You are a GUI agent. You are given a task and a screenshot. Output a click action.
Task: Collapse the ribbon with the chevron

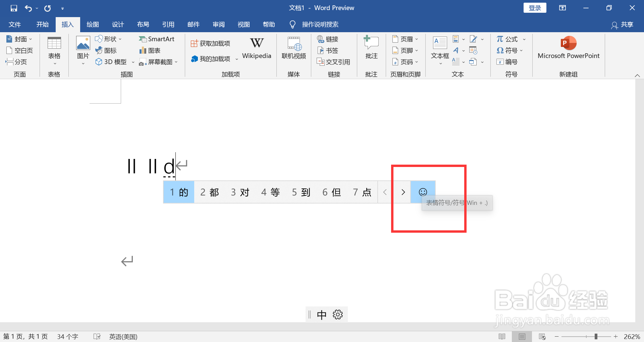(637, 75)
